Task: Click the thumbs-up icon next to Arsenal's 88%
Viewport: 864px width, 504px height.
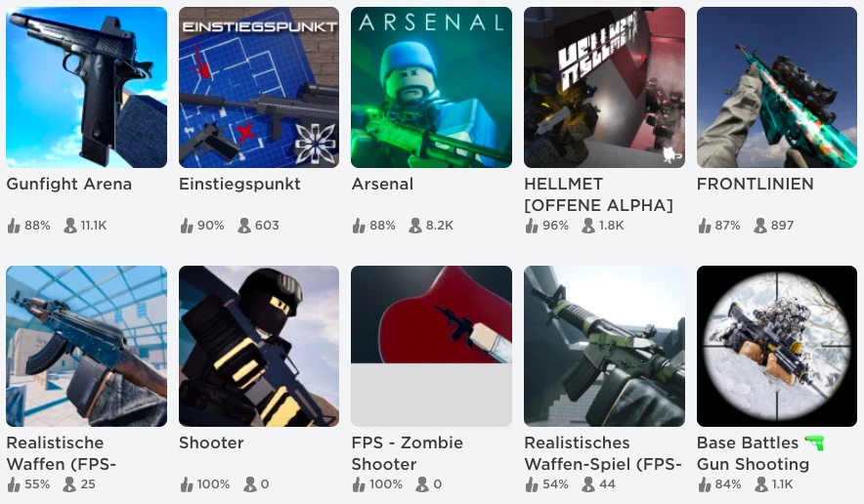Action: pyautogui.click(x=359, y=226)
